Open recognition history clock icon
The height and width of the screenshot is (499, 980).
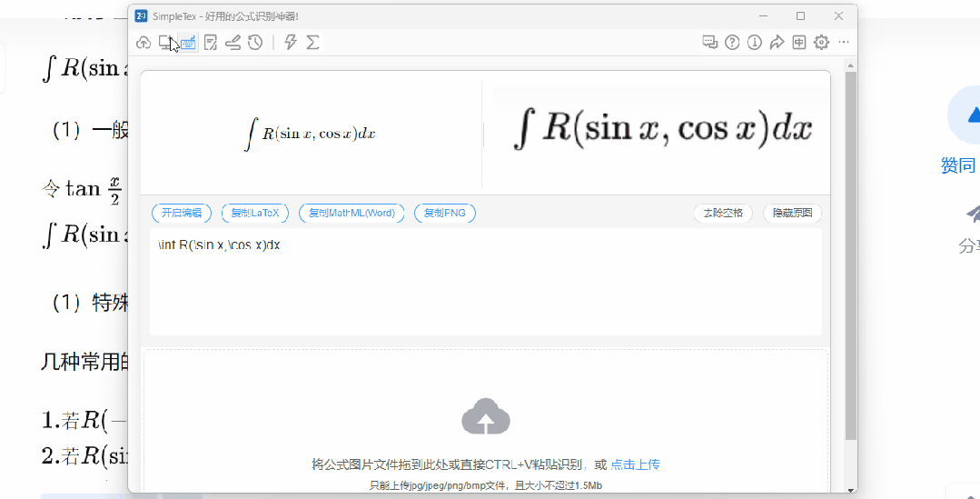click(x=255, y=43)
